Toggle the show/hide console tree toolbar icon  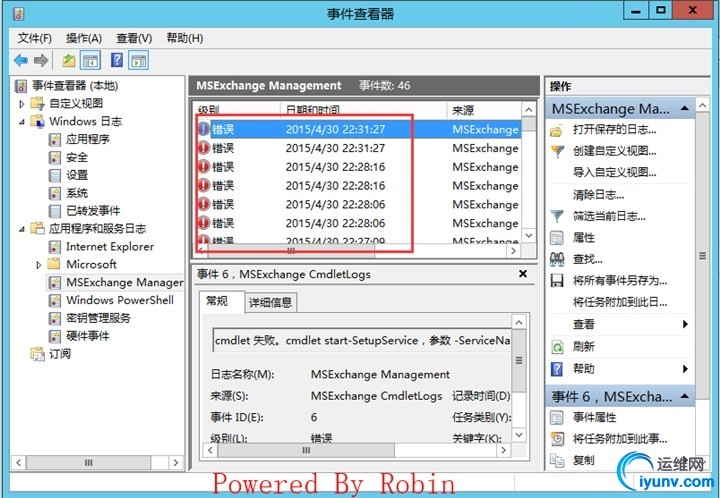click(x=90, y=60)
